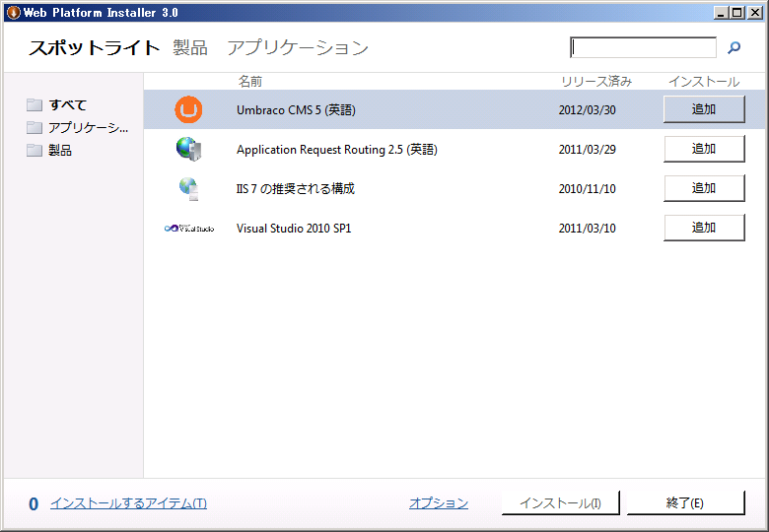This screenshot has width=769, height=532.
Task: Open the アプリケーション top tab
Action: tap(297, 48)
